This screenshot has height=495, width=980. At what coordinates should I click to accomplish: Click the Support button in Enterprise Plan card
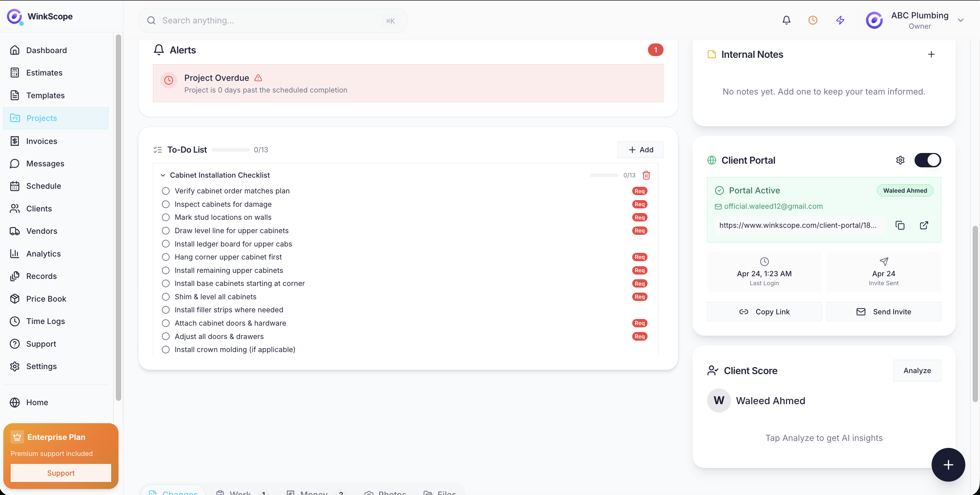[61, 473]
